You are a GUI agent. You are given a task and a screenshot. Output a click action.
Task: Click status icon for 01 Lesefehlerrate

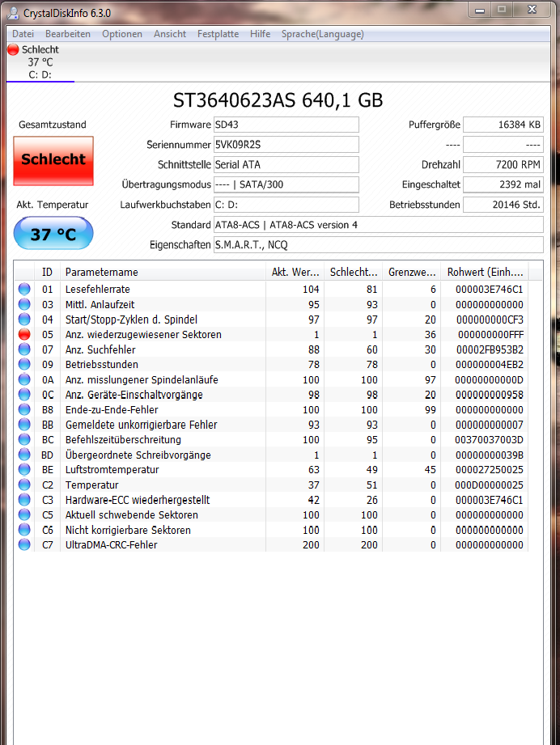[24, 289]
